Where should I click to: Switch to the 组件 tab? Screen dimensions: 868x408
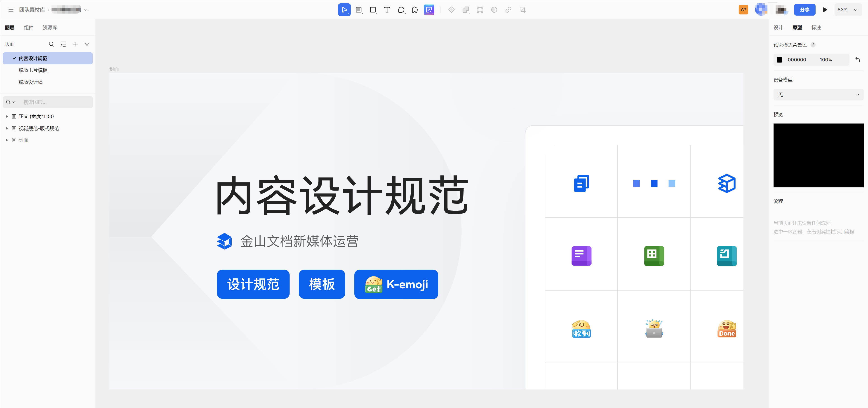29,28
